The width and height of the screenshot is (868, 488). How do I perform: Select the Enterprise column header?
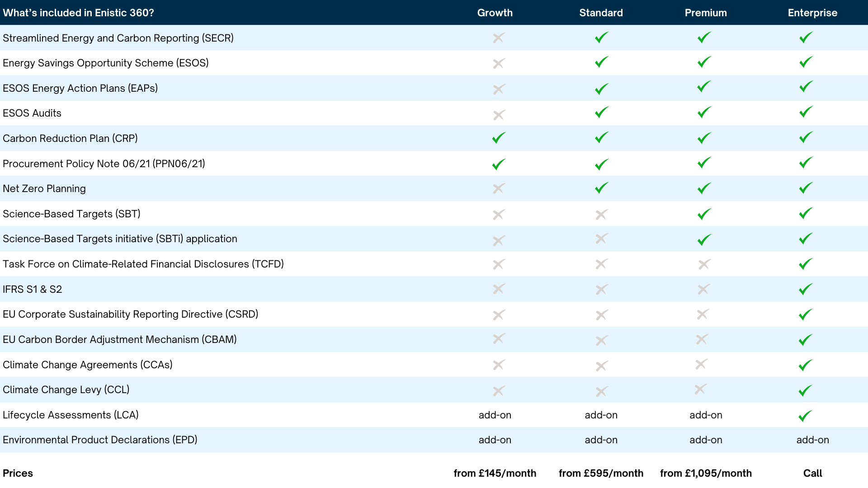tap(812, 13)
